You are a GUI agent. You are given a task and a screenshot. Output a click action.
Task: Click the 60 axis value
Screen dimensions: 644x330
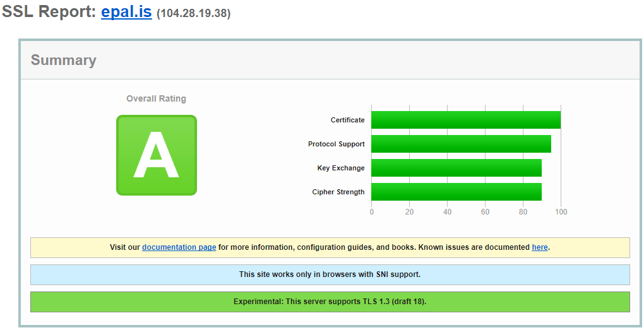[x=485, y=212]
